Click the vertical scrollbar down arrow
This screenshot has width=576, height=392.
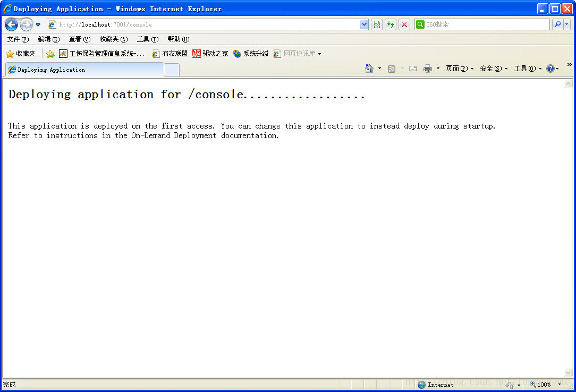point(568,372)
